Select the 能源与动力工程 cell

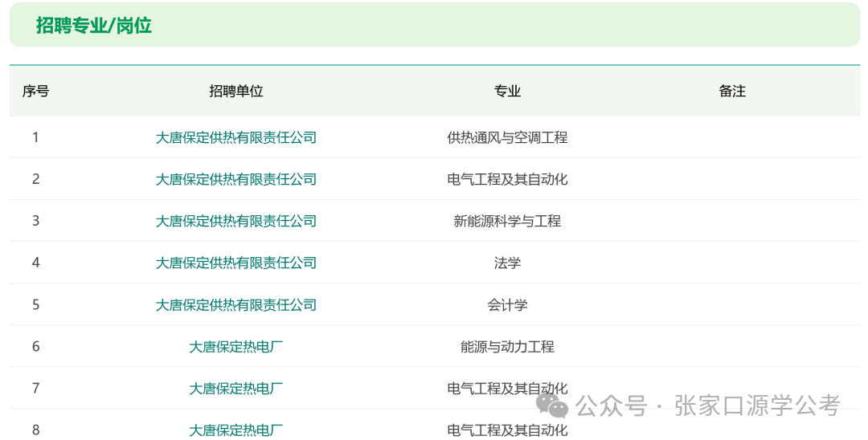point(507,347)
